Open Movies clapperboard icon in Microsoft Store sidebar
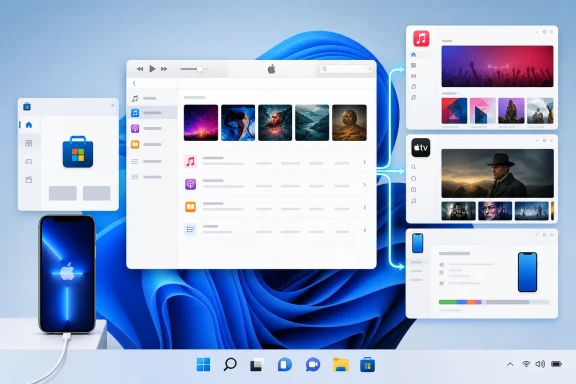The height and width of the screenshot is (384, 576). (x=29, y=180)
